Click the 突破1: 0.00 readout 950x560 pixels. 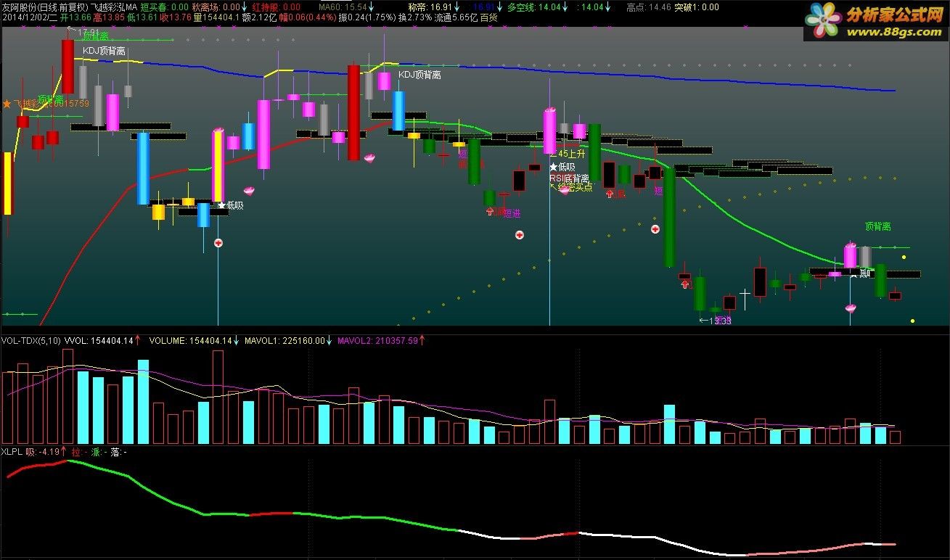[x=697, y=7]
